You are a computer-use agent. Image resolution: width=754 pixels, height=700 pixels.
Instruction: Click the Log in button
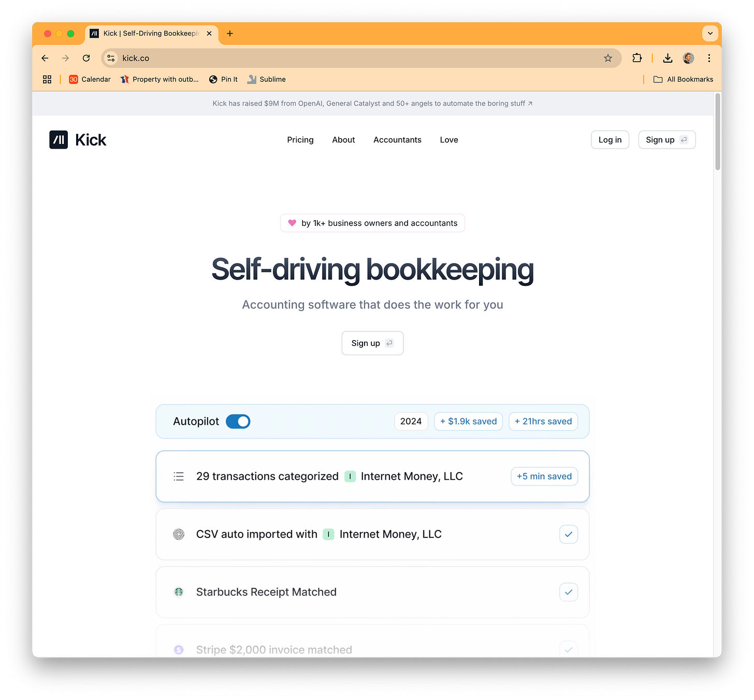(x=610, y=140)
